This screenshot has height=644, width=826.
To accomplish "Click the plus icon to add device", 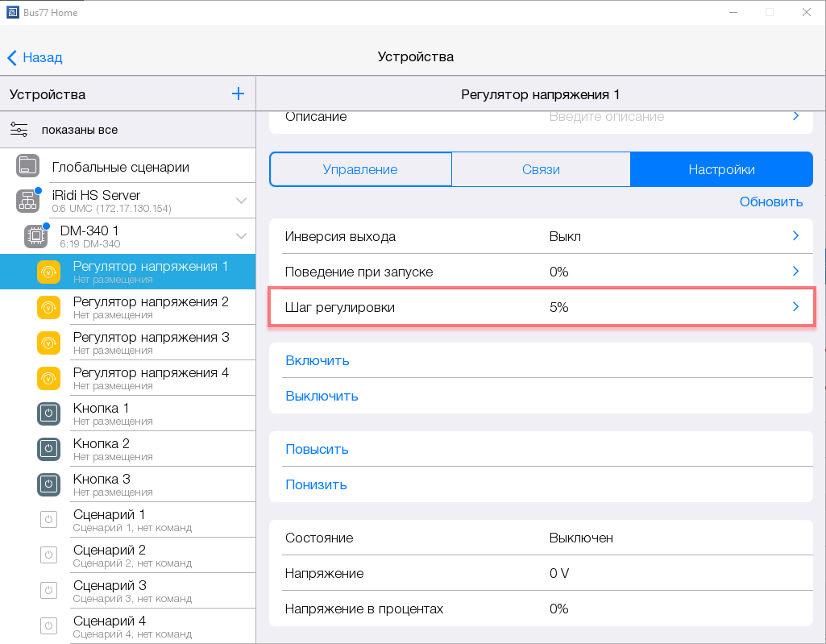I will click(238, 94).
